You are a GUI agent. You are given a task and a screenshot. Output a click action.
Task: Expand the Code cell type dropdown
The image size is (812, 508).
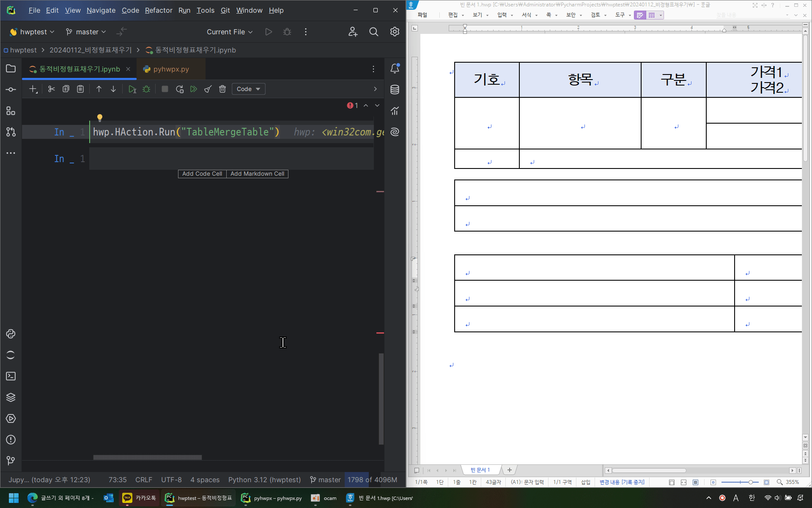pyautogui.click(x=249, y=89)
